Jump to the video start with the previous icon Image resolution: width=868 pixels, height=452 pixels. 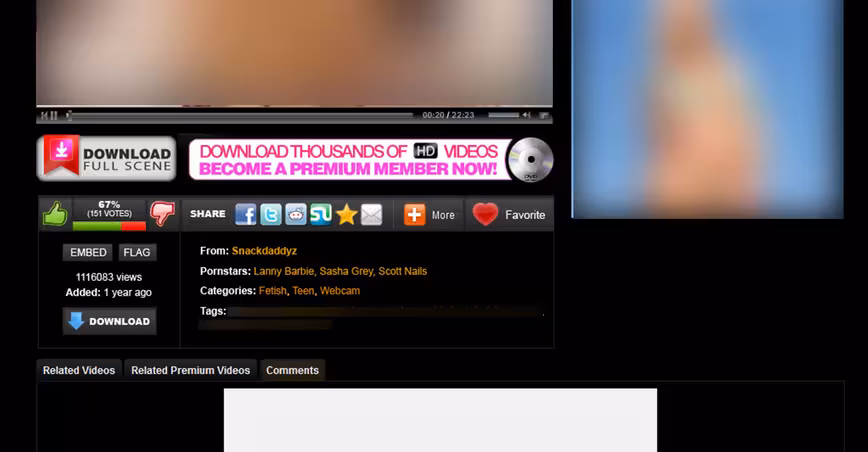(x=44, y=116)
